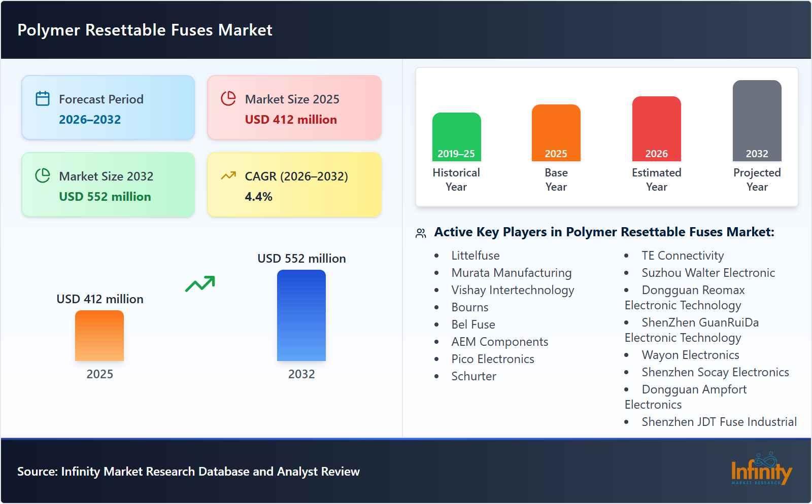Select Dongguan Ampfort Electronics entry
Screen dimensions: 812x504
click(x=686, y=397)
